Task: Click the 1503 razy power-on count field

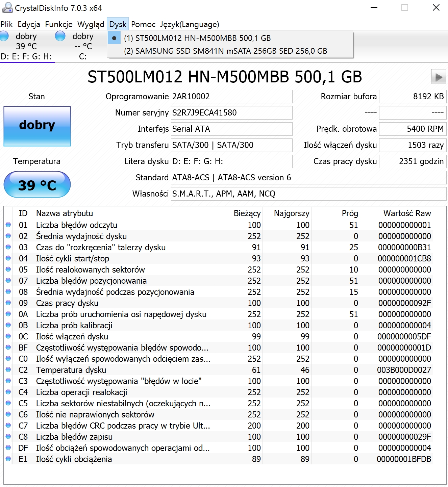Action: pyautogui.click(x=413, y=145)
